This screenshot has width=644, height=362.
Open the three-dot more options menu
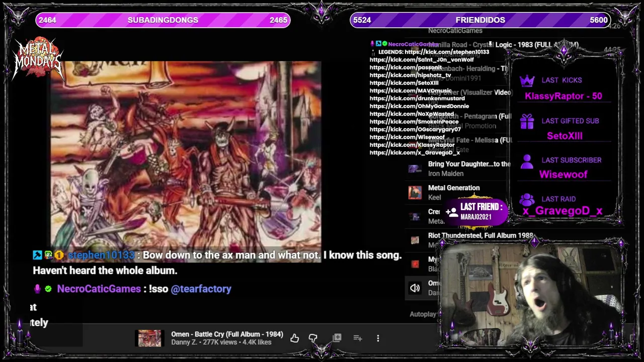coord(378,338)
